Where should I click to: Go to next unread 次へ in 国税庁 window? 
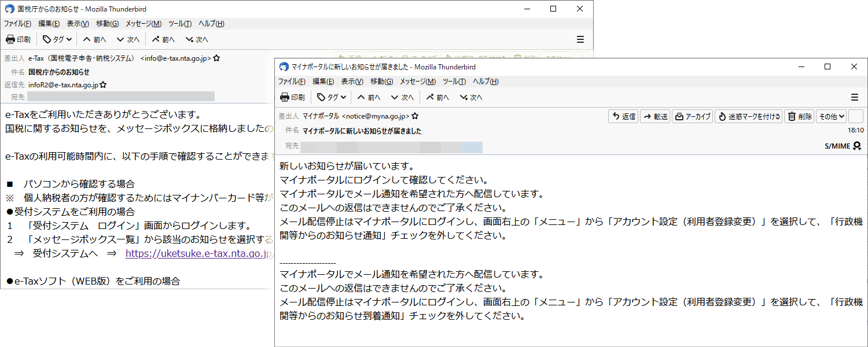click(197, 39)
